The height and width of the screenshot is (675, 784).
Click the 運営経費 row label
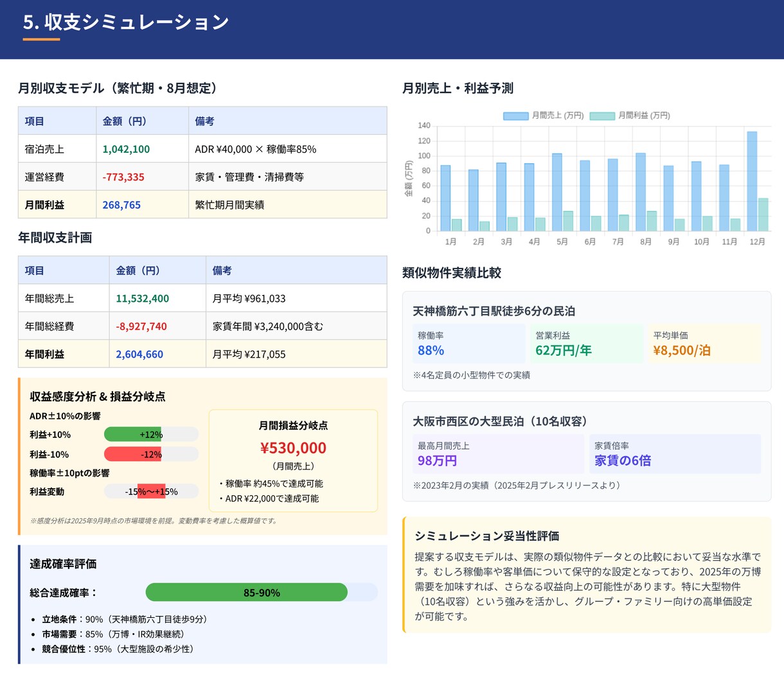click(44, 177)
